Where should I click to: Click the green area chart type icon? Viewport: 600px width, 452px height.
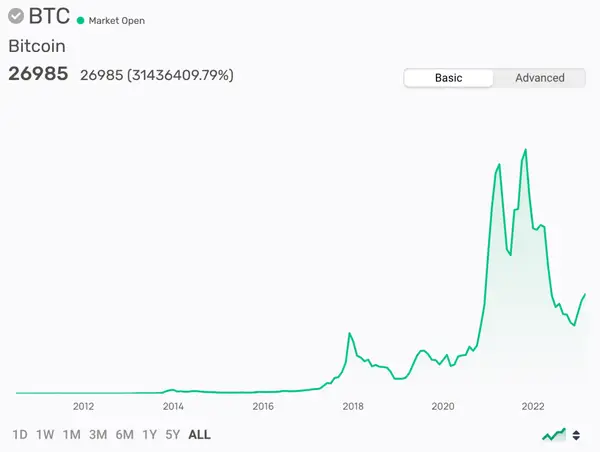pos(554,435)
